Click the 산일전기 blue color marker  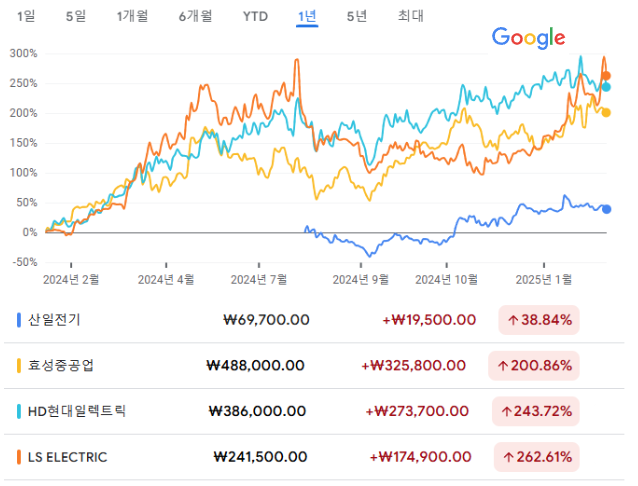(x=19, y=320)
